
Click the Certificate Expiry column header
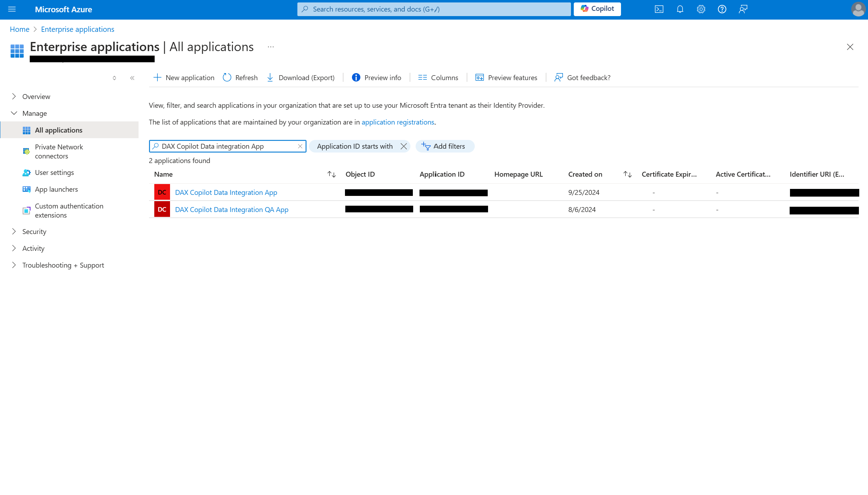point(669,174)
